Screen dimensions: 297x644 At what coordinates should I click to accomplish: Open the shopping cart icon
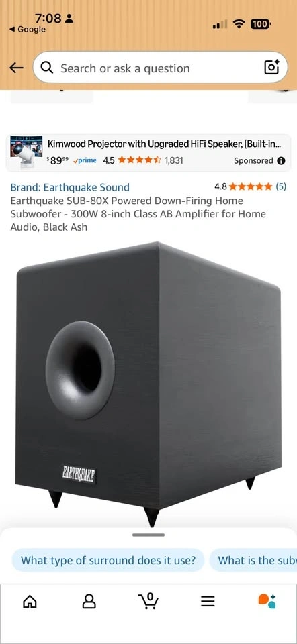click(x=148, y=601)
